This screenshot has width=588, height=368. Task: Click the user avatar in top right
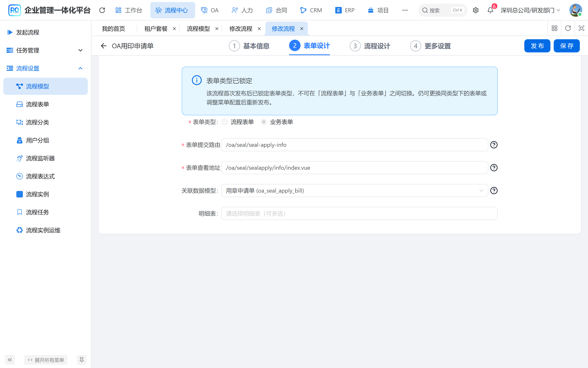(575, 10)
